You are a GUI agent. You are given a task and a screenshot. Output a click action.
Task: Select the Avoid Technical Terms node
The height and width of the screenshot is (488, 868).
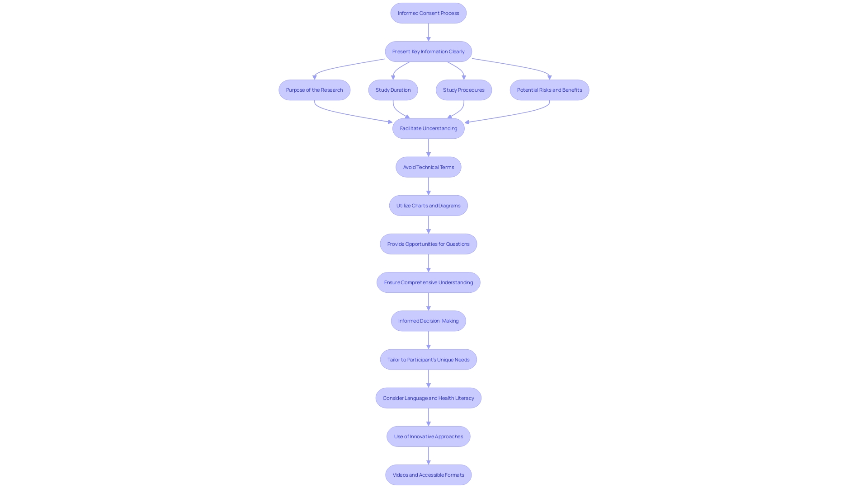pyautogui.click(x=428, y=166)
